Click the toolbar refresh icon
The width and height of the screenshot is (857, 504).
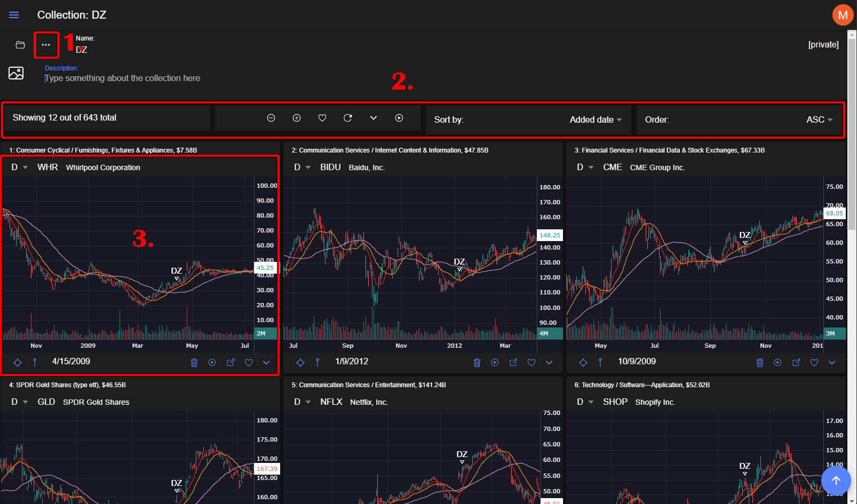(348, 118)
